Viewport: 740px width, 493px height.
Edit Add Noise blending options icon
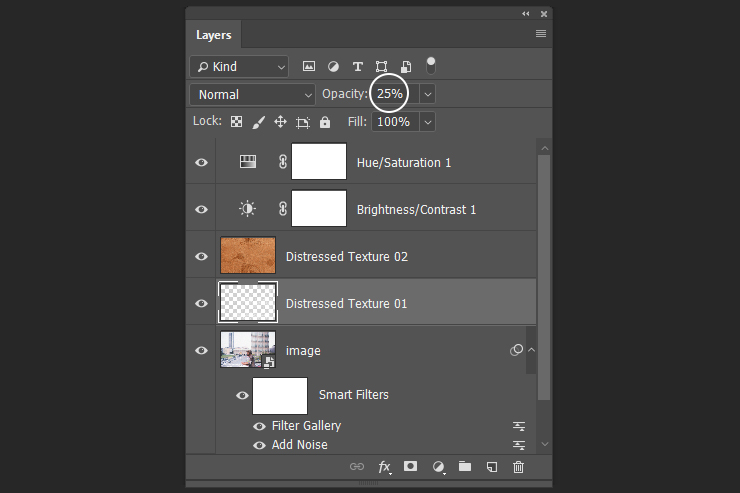(519, 445)
